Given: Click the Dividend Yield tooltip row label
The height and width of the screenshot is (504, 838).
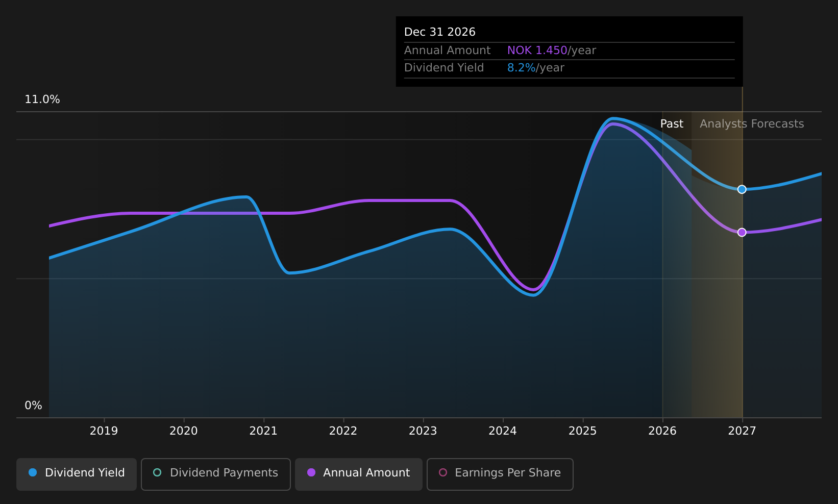Looking at the screenshot, I should click(x=444, y=68).
